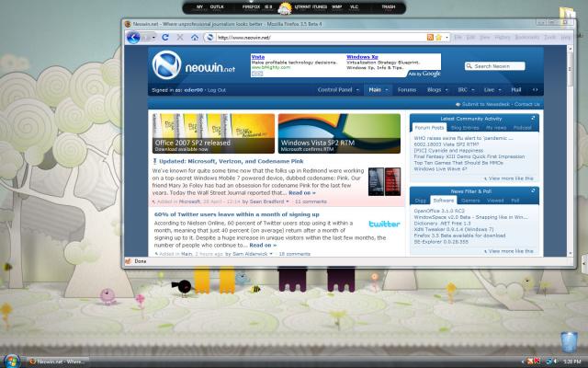
Task: Select the Neowin.net taskbar button
Action: [x=58, y=362]
